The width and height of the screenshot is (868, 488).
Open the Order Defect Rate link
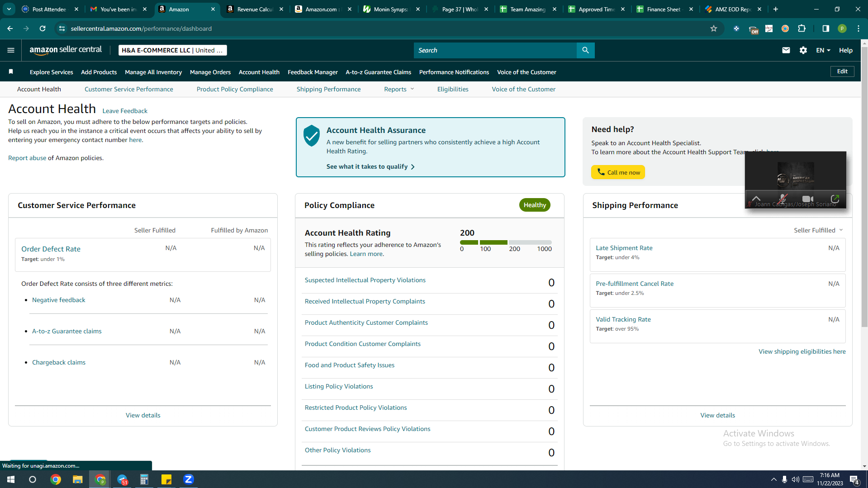tap(51, 249)
